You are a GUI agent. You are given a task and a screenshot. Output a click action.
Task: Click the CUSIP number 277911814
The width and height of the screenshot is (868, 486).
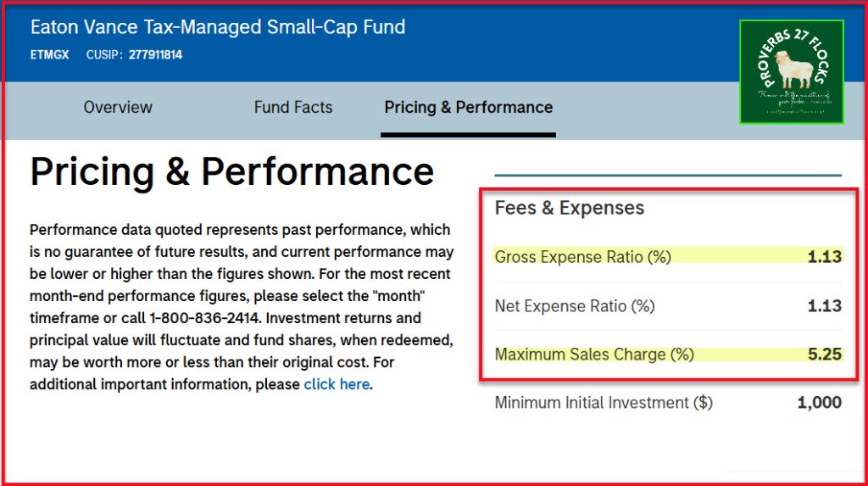pos(155,55)
